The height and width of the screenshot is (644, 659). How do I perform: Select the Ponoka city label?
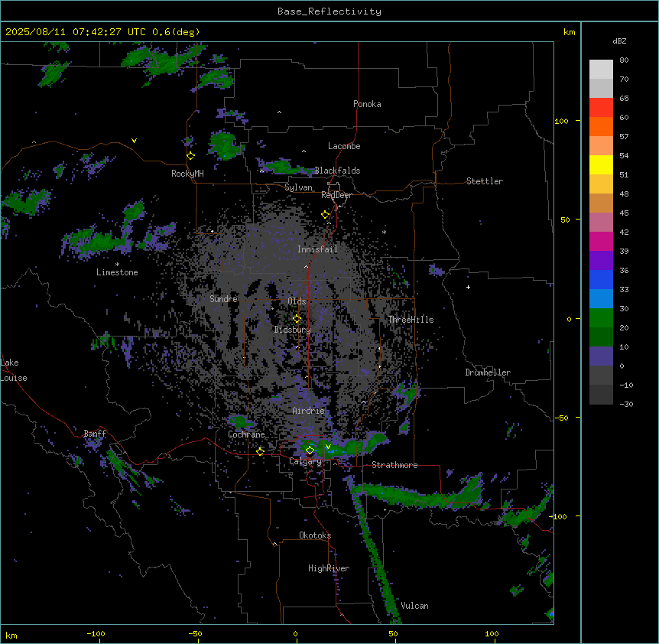click(x=367, y=104)
